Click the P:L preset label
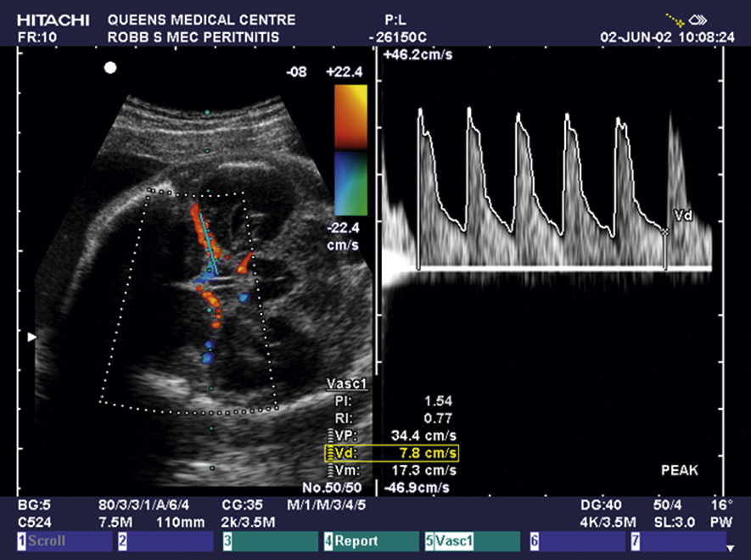 [395, 20]
